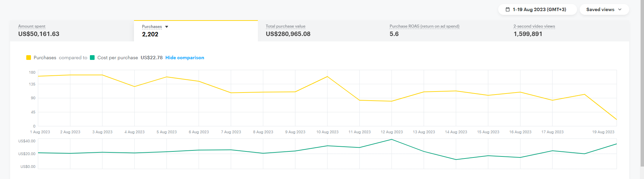Screen dimensions: 644x179
Task: Open the 1–19 Aug 2023 date range selector
Action: pos(537,9)
